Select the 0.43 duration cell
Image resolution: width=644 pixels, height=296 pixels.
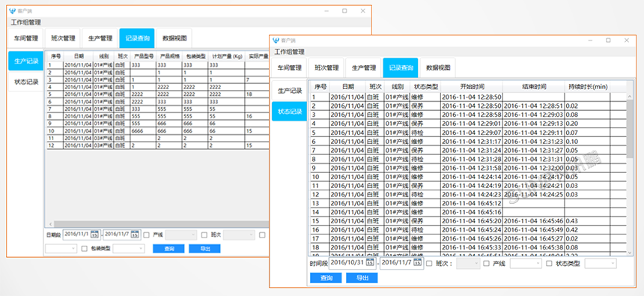[587, 221]
